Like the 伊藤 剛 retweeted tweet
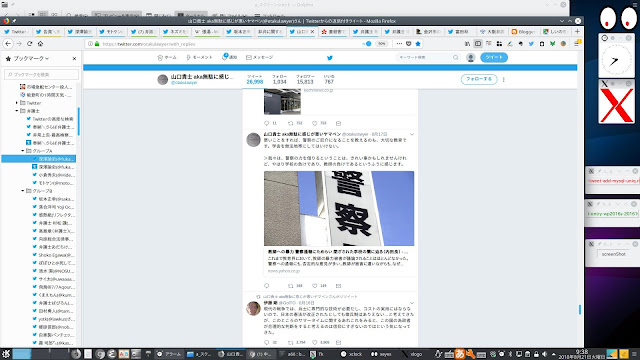This screenshot has width=640, height=360. pyautogui.click(x=315, y=342)
